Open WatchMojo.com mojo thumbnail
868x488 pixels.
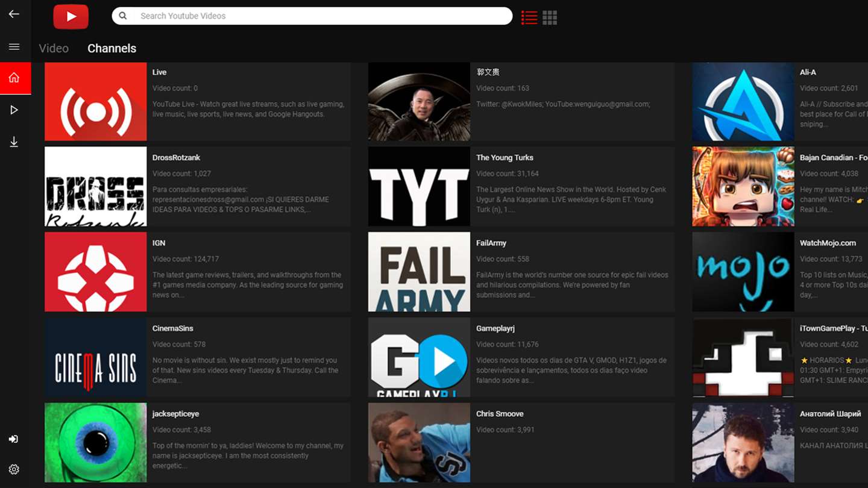click(x=743, y=272)
